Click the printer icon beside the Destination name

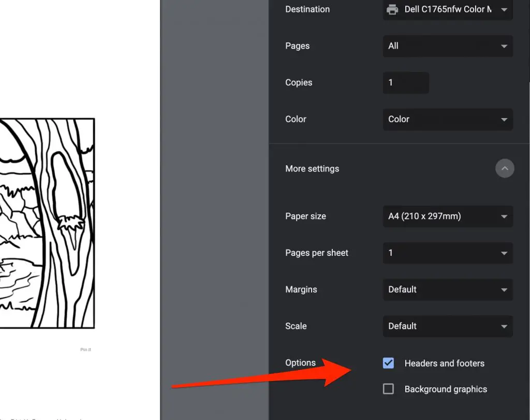(x=392, y=9)
